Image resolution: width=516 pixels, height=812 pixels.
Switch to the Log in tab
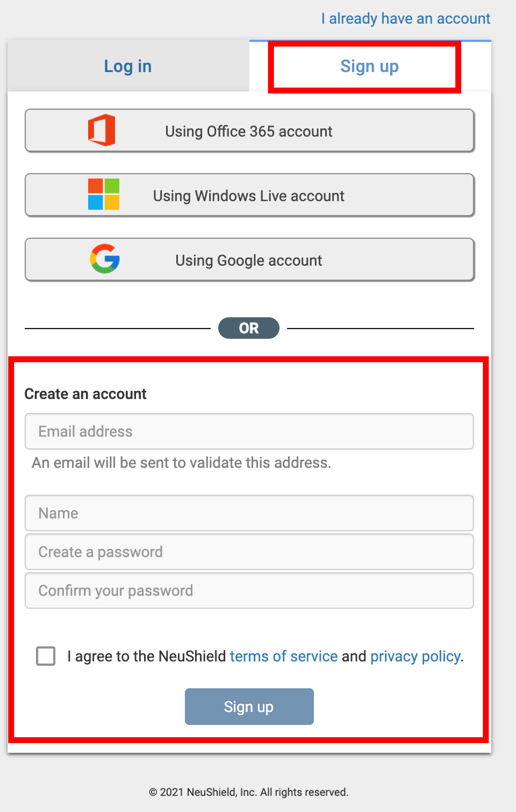point(128,66)
